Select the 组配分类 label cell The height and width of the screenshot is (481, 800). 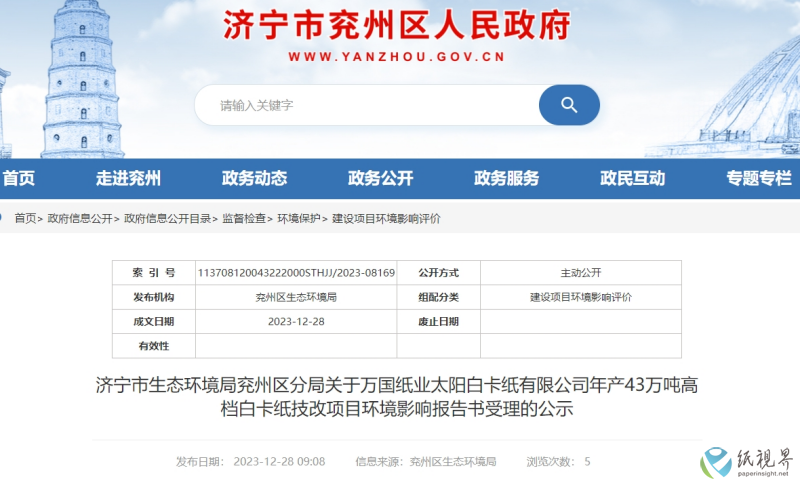point(438,297)
